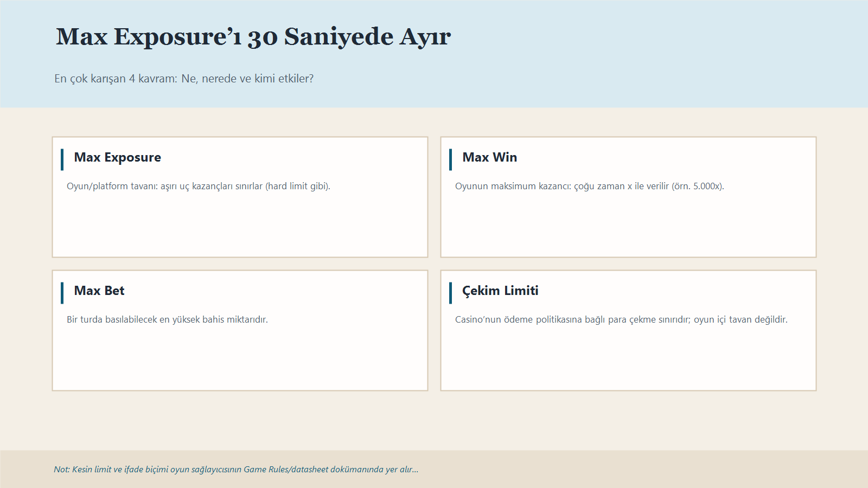
Task: Click the title "Max Exposure'ı 30 Saniyede Ayır"
Action: point(253,37)
